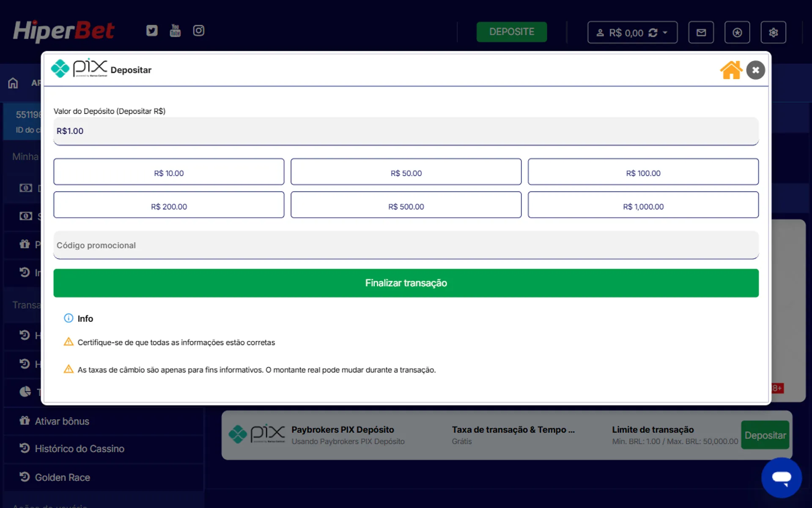This screenshot has width=812, height=508.
Task: Open the gift icon in the sidebar
Action: pyautogui.click(x=24, y=244)
